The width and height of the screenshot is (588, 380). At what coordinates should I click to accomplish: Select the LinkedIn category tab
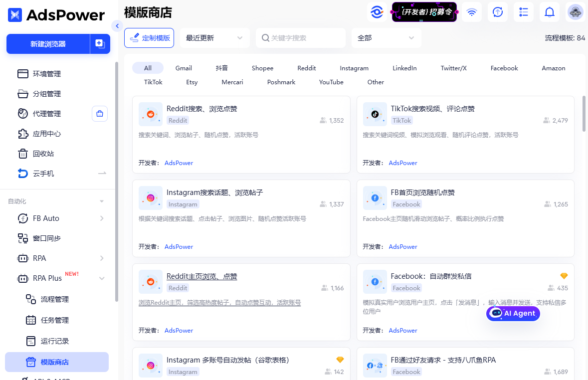[x=404, y=68]
